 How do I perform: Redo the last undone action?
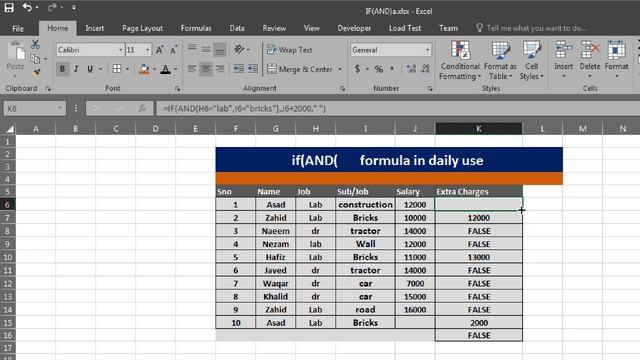[51, 7]
